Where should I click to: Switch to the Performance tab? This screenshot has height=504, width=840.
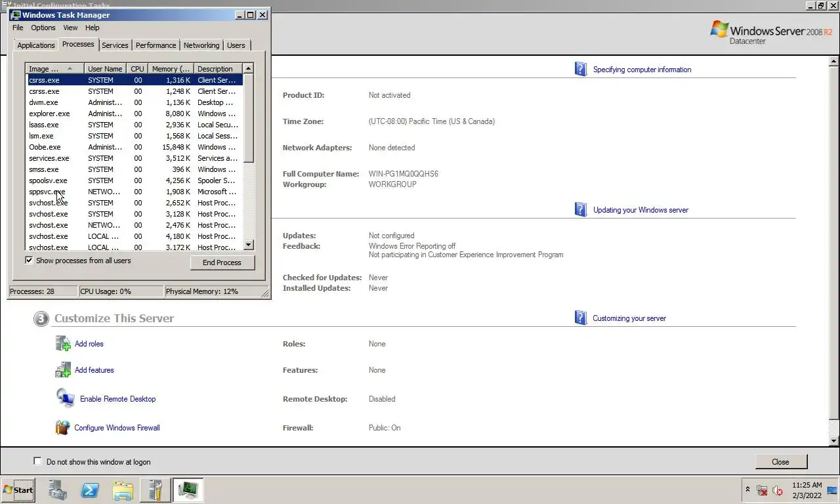[x=156, y=45]
